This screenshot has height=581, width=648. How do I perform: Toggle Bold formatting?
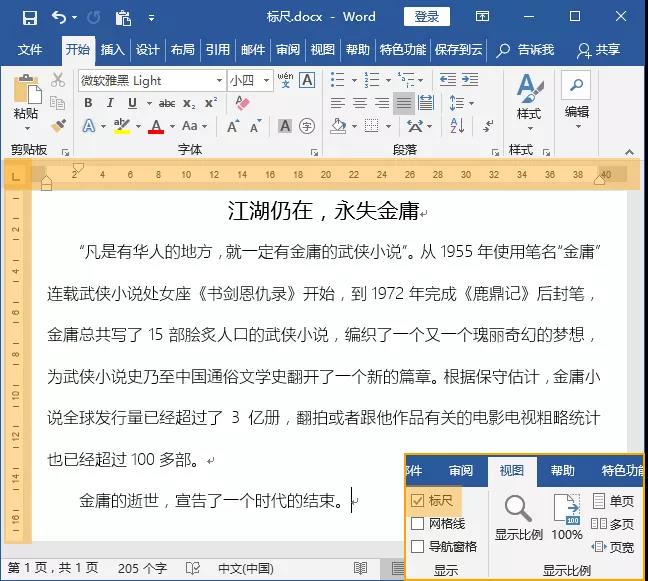pos(88,102)
